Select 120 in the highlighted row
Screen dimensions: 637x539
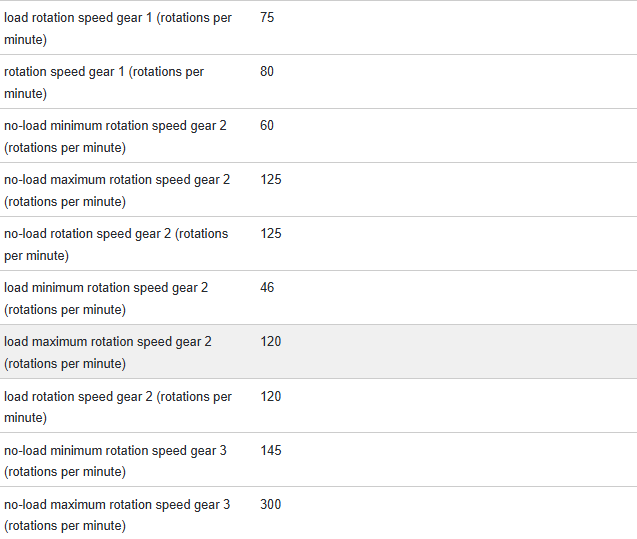pos(271,342)
